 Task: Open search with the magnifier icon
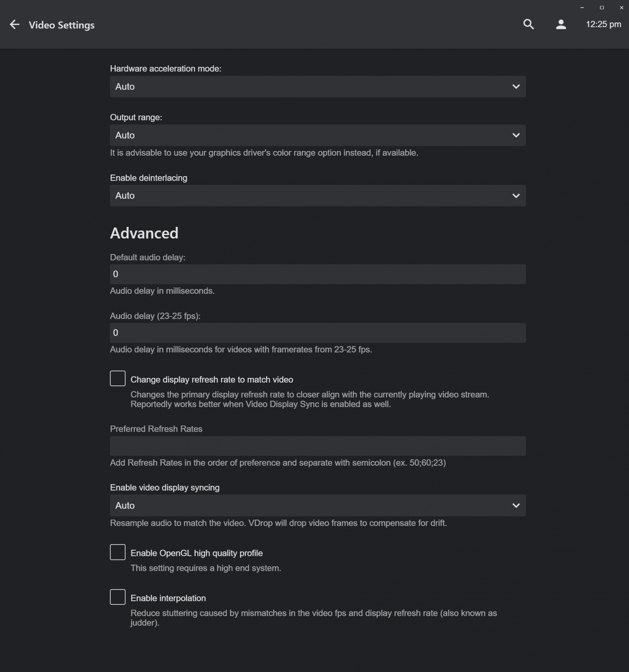point(528,24)
